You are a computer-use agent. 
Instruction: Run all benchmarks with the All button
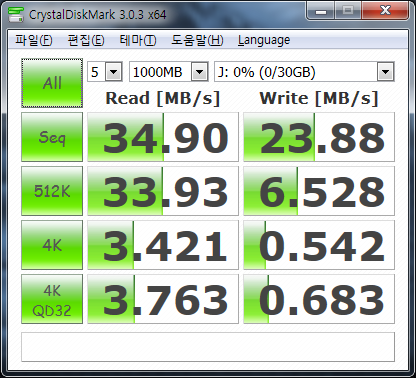coord(52,83)
